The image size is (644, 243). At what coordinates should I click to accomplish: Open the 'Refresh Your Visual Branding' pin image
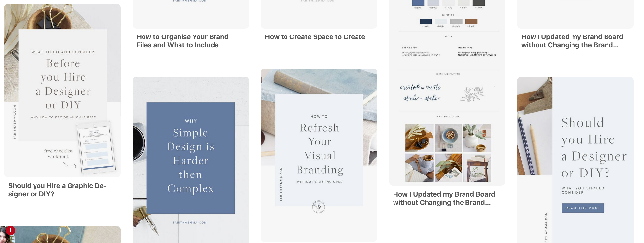click(x=319, y=155)
